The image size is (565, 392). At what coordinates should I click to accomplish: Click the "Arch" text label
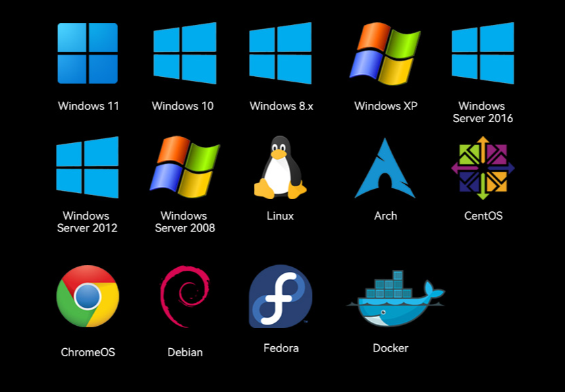coord(385,216)
